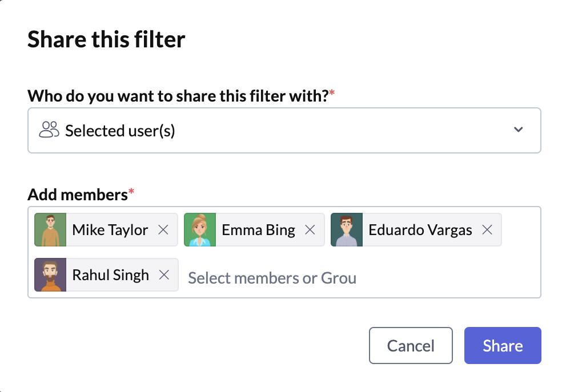Select the Mike Taylor name chip text

click(110, 230)
